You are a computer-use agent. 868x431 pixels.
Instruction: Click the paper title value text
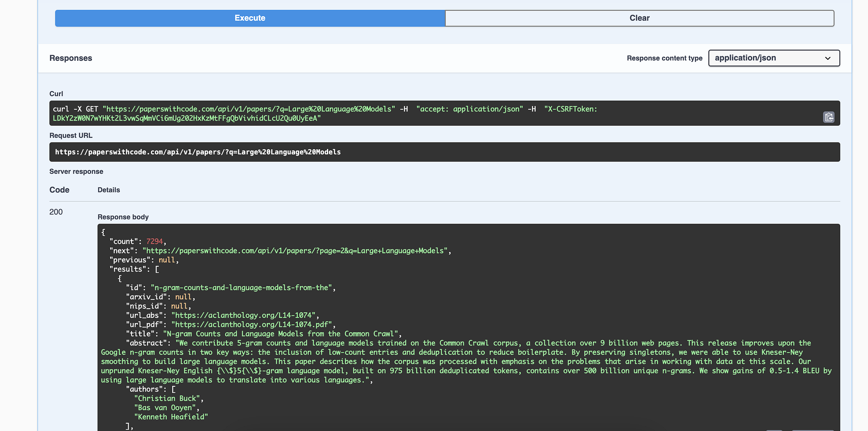pyautogui.click(x=282, y=334)
